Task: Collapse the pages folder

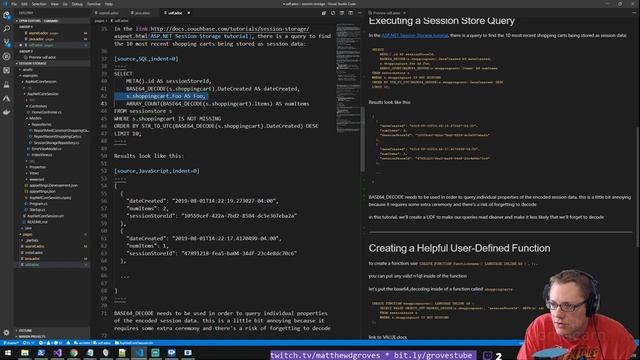Action: coord(27,234)
